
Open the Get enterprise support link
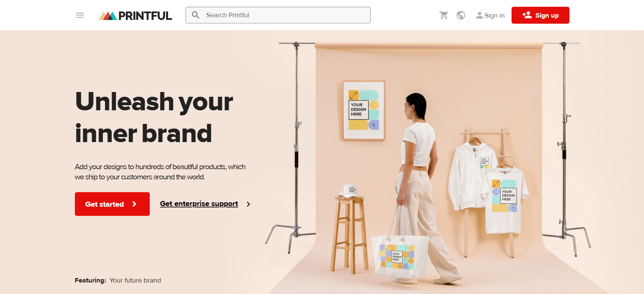199,204
